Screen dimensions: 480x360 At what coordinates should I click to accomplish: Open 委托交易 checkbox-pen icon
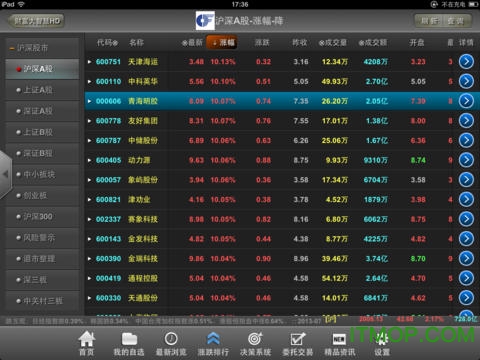298,339
